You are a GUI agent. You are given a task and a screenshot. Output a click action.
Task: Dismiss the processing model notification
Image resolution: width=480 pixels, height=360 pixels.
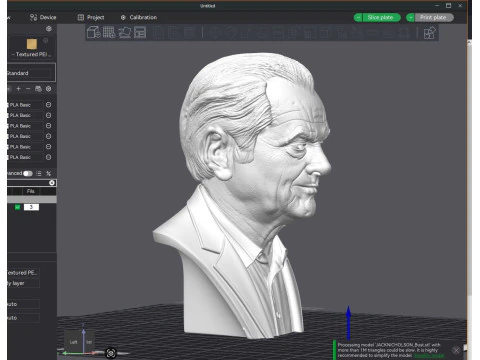[456, 350]
